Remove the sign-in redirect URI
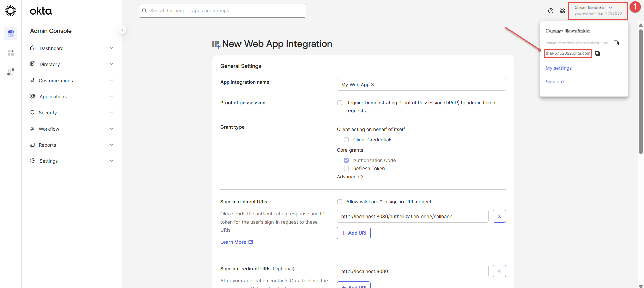Image resolution: width=644 pixels, height=288 pixels. [x=499, y=216]
